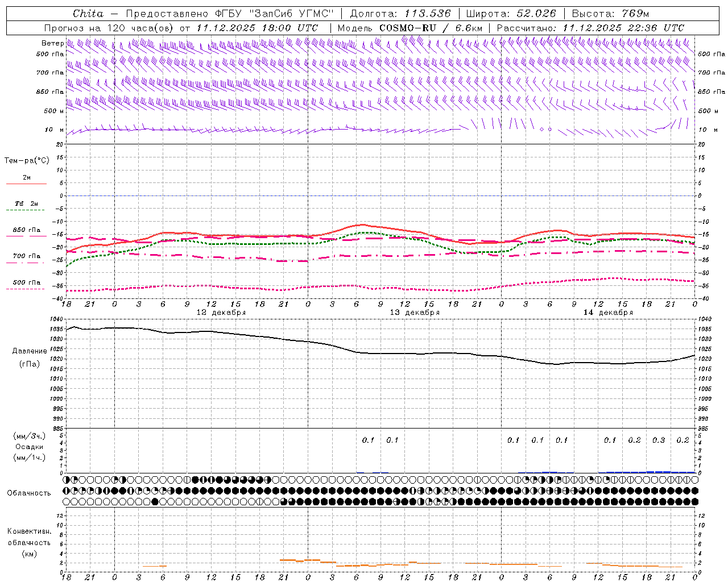
Task: Click the '(мм/1ч.)' precipitation unit label
Action: pos(29,458)
